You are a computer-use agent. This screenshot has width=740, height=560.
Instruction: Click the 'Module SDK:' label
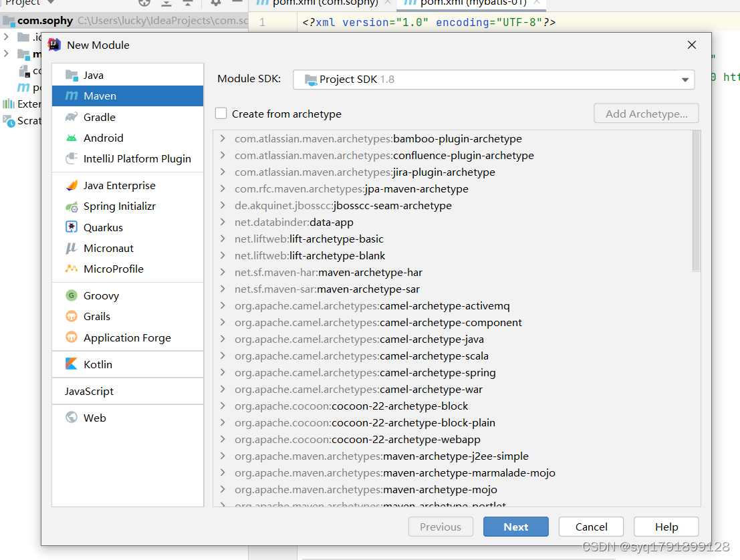249,79
